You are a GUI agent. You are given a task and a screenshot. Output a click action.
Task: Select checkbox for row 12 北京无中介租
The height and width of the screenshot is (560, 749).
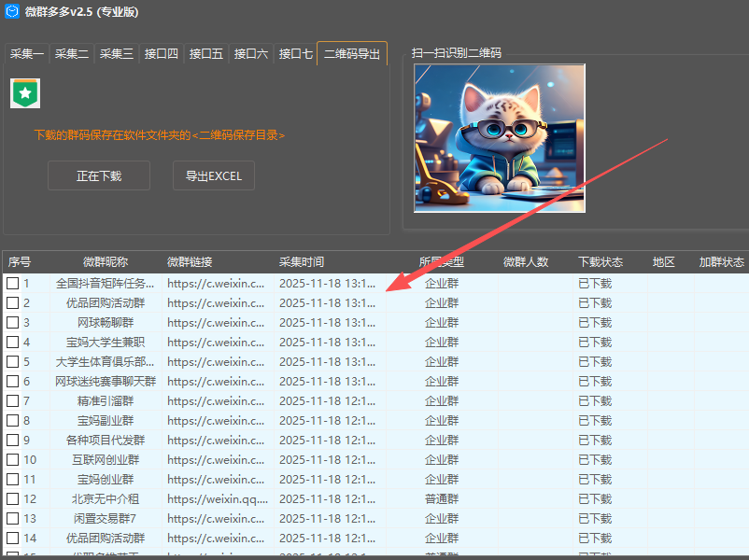[x=12, y=499]
